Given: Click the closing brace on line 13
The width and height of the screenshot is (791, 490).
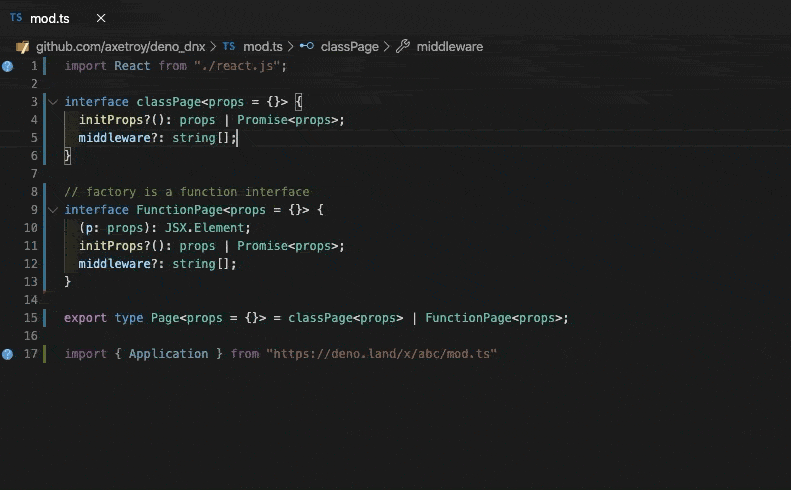Looking at the screenshot, I should point(68,282).
